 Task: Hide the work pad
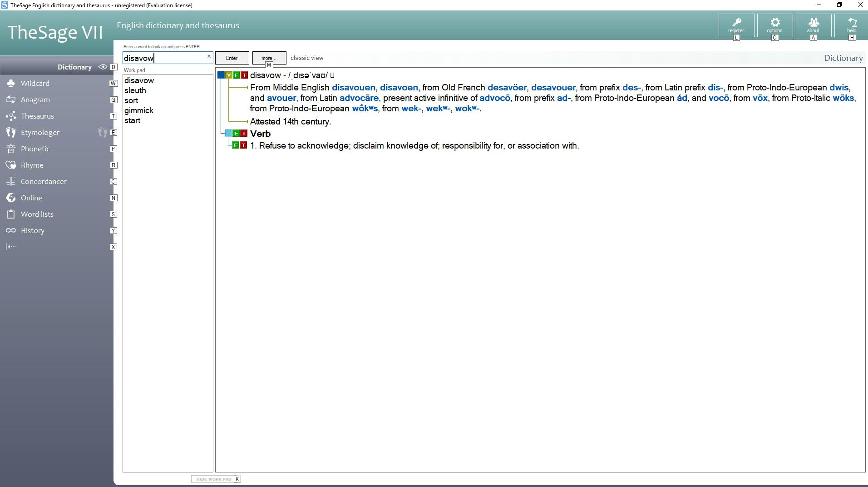pyautogui.click(x=214, y=479)
